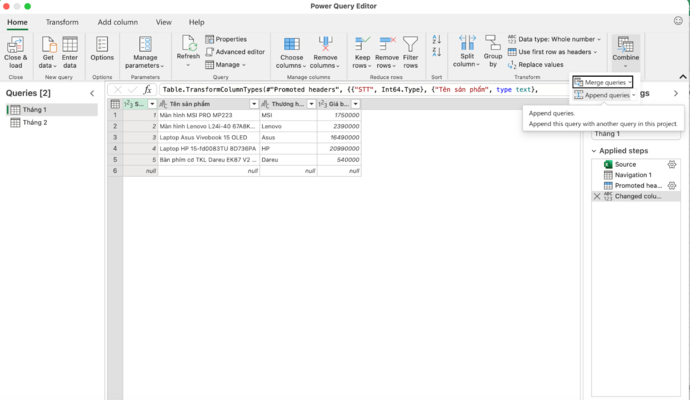This screenshot has height=400, width=690.
Task: Collapse the Queries pane
Action: click(92, 93)
